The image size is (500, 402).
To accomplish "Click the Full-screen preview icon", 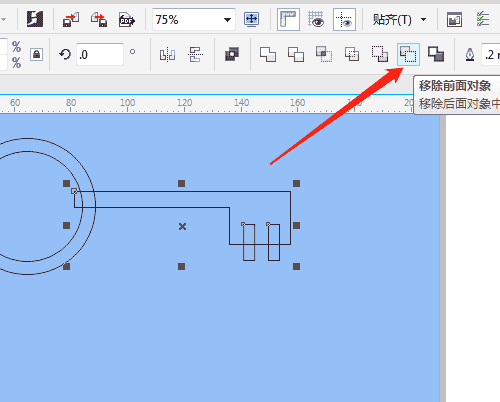I will (251, 20).
